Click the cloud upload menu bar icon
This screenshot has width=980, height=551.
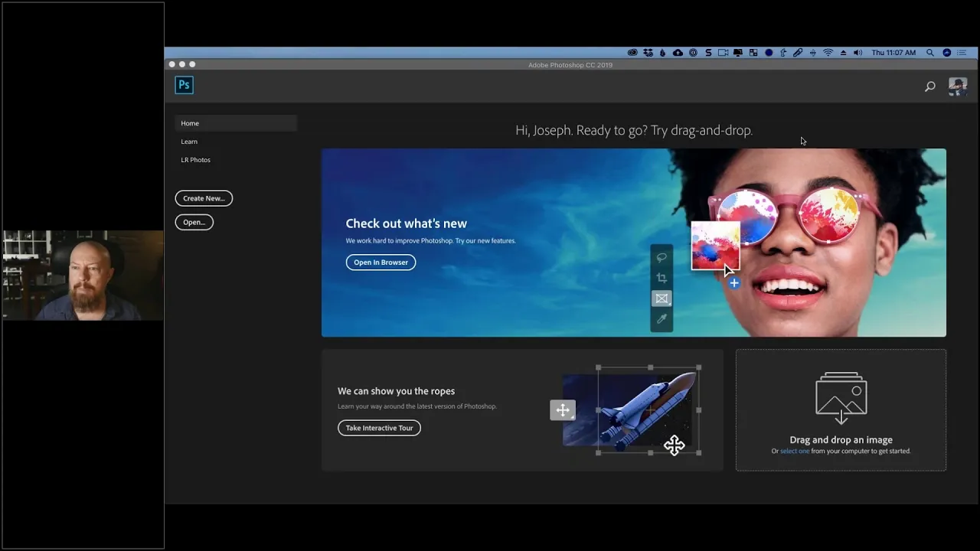tap(678, 53)
